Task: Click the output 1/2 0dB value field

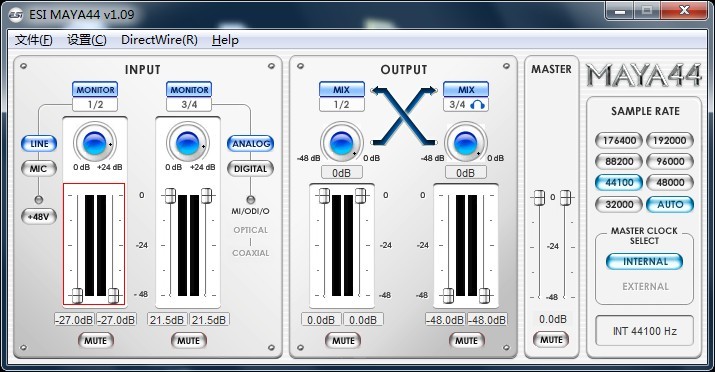Action: (x=342, y=173)
